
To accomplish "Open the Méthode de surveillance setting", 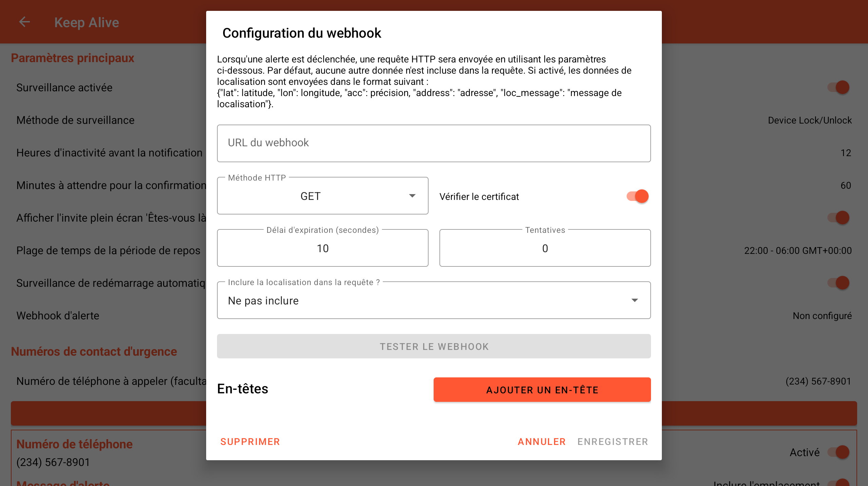I will (434, 120).
